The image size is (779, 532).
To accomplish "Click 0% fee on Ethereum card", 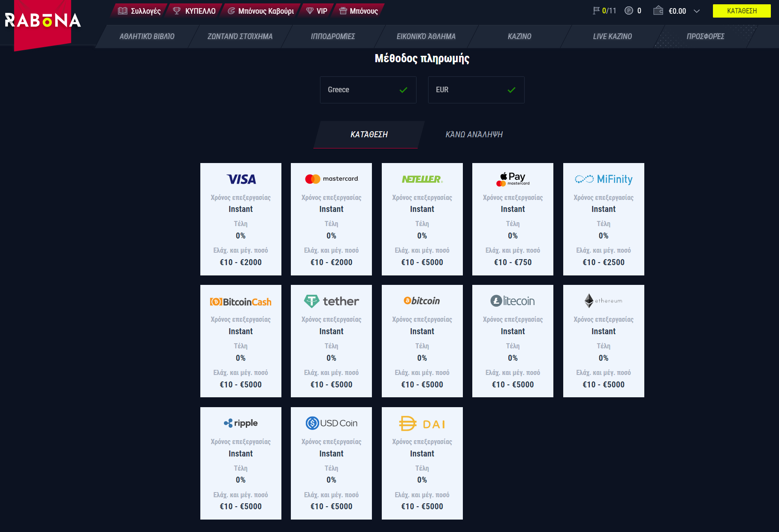I will 604,358.
